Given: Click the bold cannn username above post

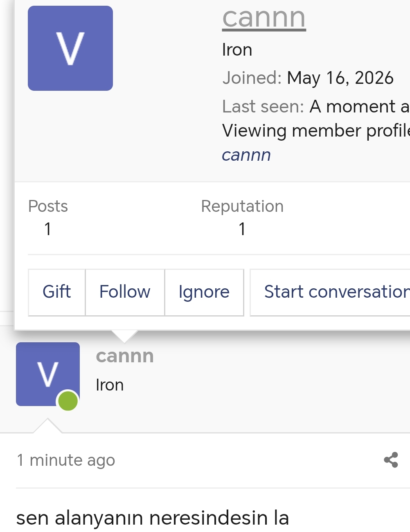Looking at the screenshot, I should tap(125, 356).
